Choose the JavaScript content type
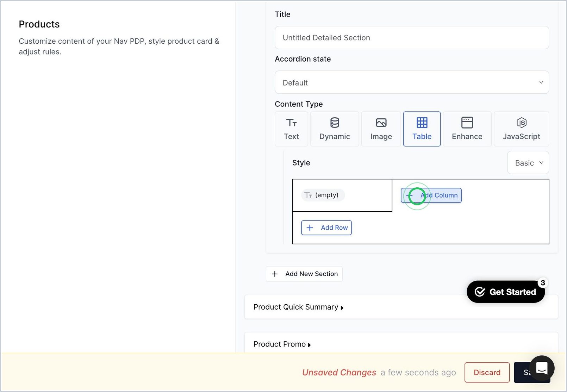The height and width of the screenshot is (392, 567). coord(521,129)
